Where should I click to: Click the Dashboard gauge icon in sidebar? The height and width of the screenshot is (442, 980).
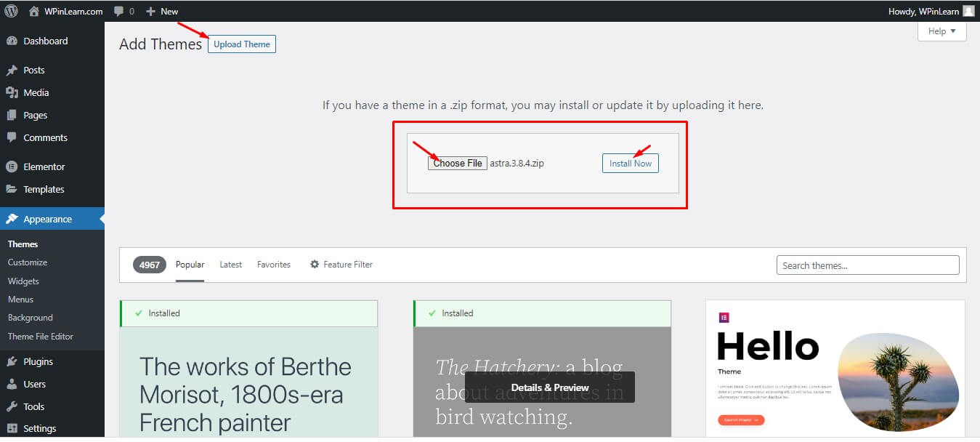click(12, 41)
